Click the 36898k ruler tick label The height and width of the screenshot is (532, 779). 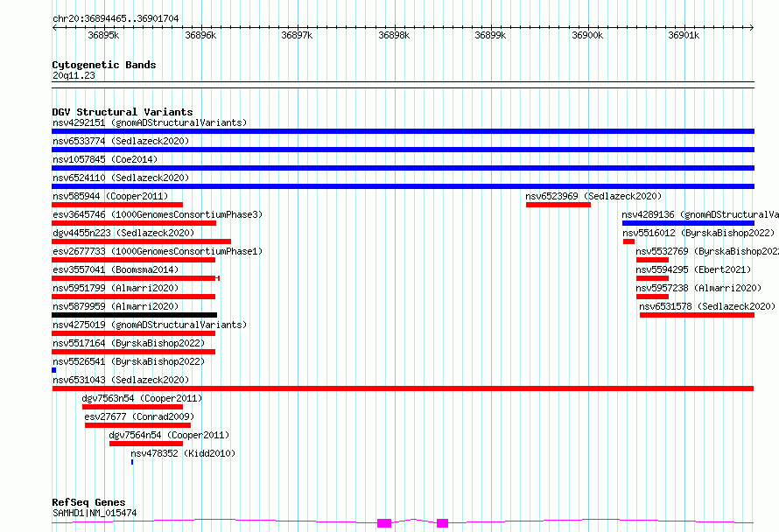(394, 35)
